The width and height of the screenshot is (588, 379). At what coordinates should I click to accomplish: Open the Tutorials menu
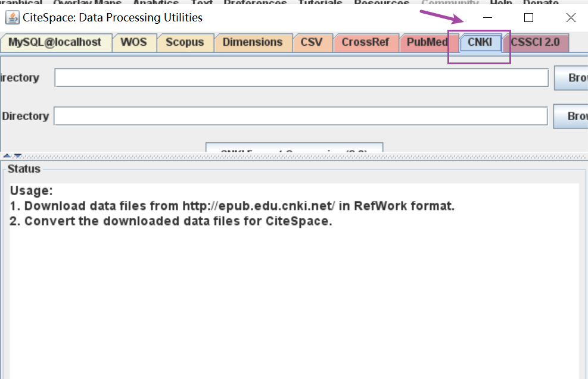pos(321,2)
